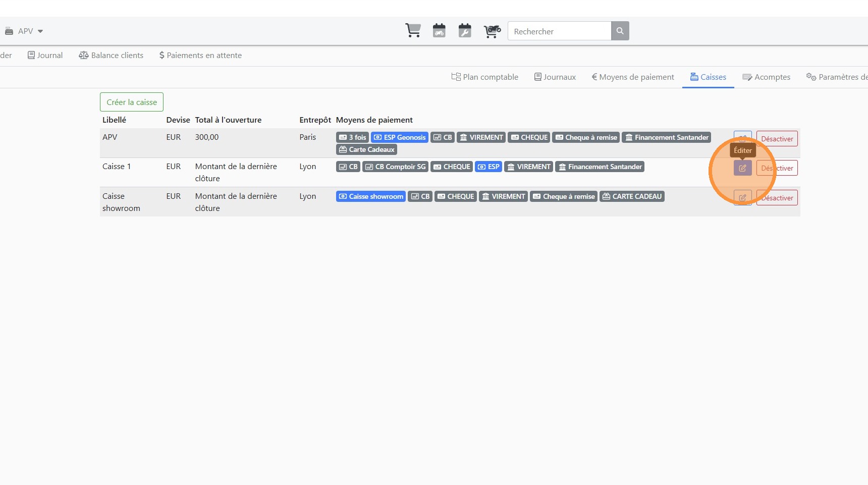Go to Paiements en attente
The image size is (868, 485).
click(200, 56)
